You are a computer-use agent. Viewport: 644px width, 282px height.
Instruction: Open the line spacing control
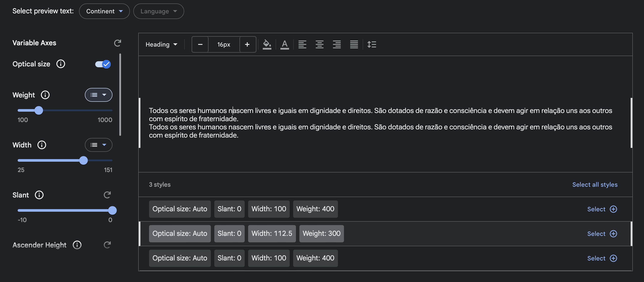click(x=372, y=44)
